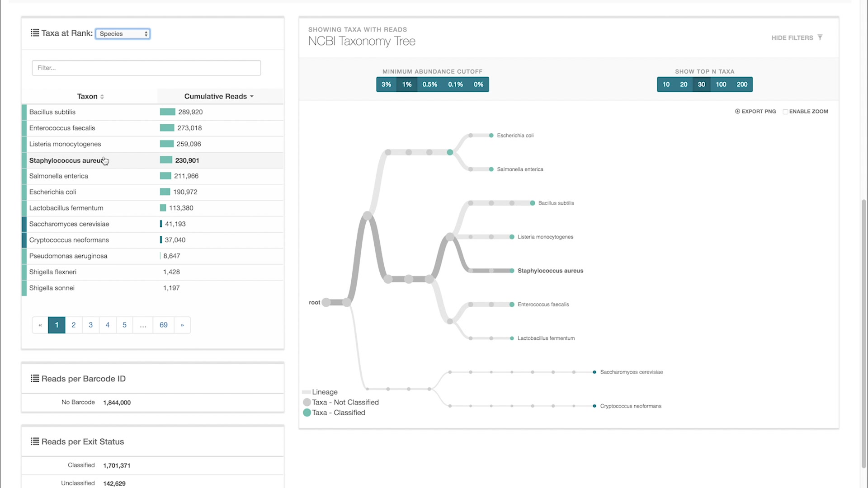Click the Hide Filters funnel icon

click(x=820, y=37)
